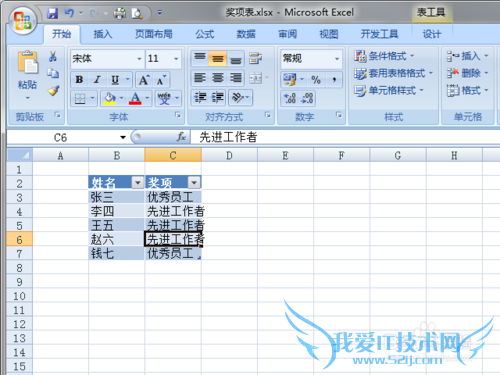Increase decimal places
Viewport: 500px width, 375px height.
click(x=289, y=98)
